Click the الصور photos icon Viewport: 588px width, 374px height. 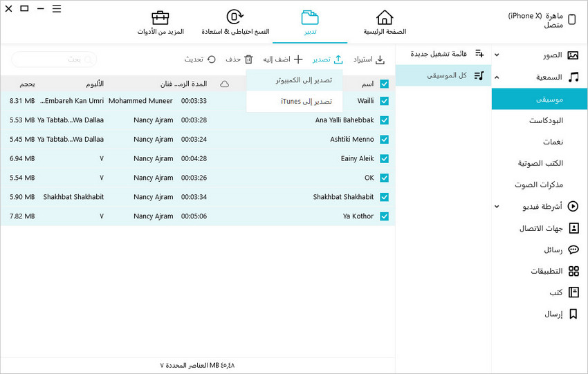[x=573, y=55]
